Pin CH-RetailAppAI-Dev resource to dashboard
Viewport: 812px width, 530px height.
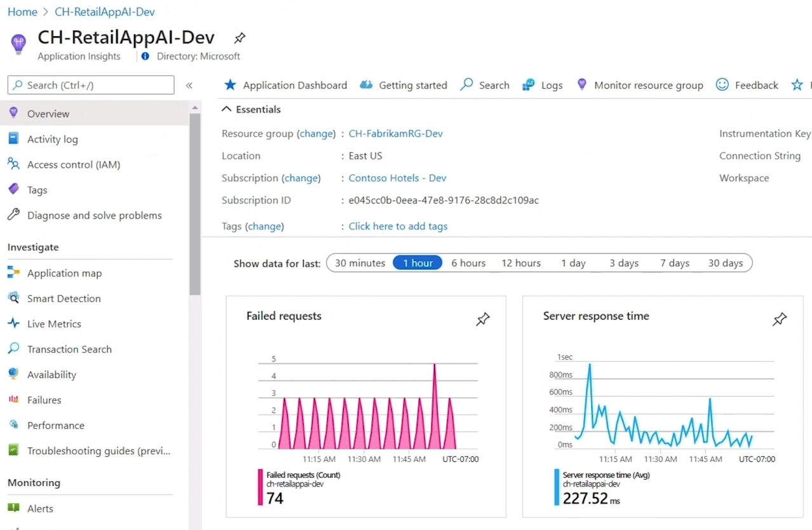(240, 37)
